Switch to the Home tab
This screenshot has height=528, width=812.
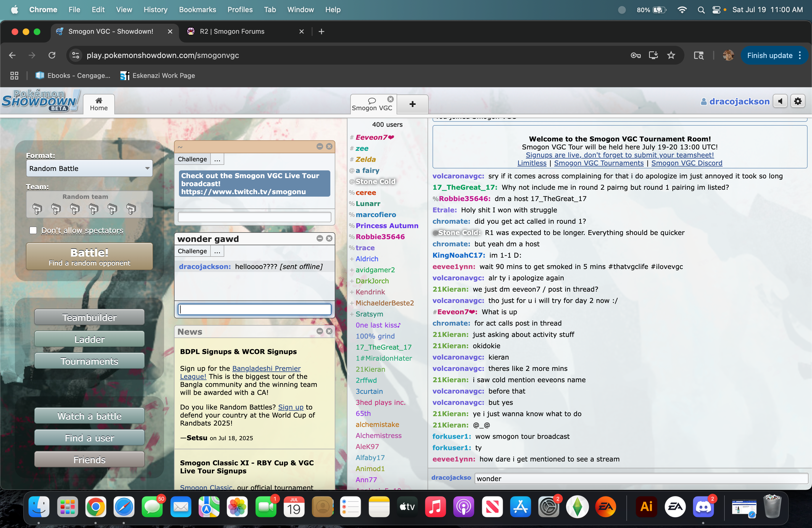point(99,104)
